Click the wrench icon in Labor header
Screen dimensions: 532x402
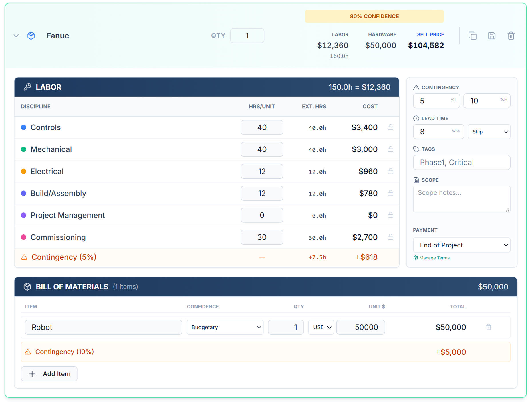pyautogui.click(x=27, y=87)
